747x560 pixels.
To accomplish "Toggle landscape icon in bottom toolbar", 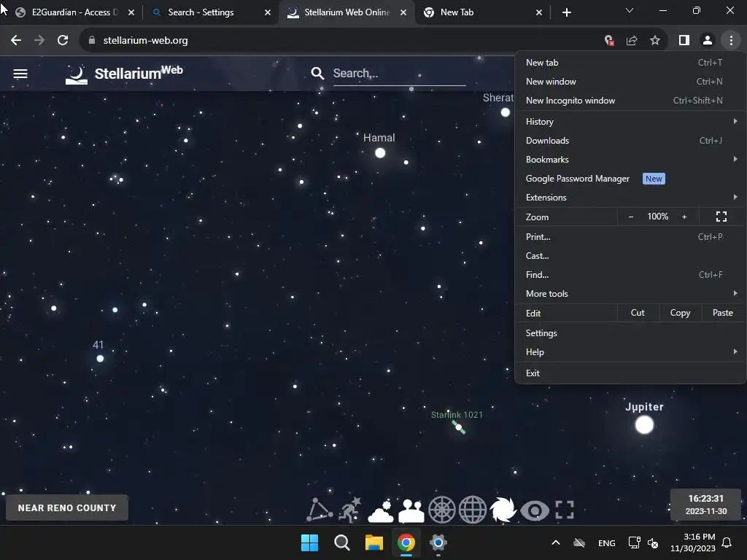I will point(411,510).
